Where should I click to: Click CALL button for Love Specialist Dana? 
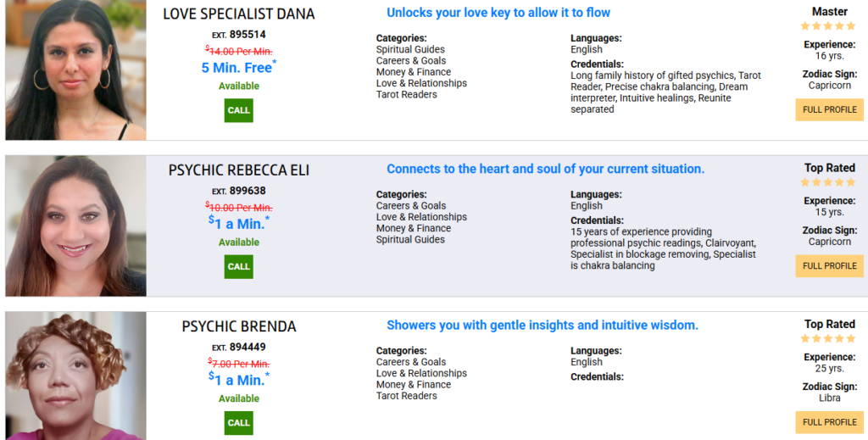pos(239,110)
